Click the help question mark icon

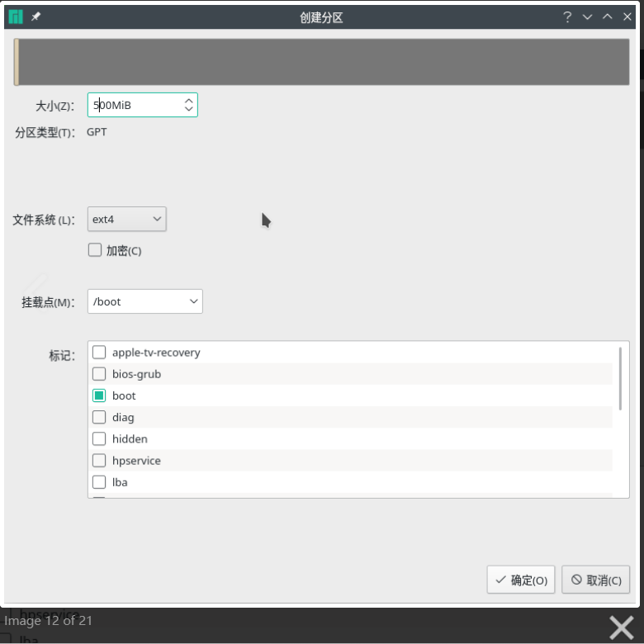(567, 17)
